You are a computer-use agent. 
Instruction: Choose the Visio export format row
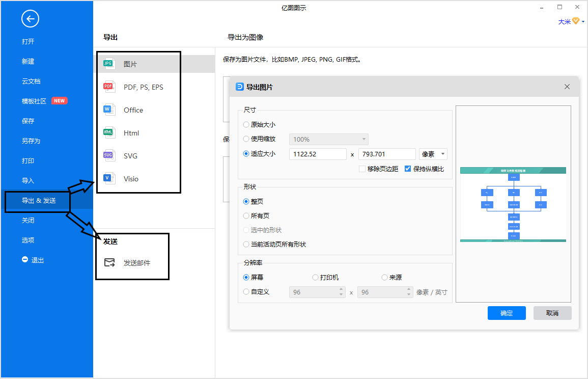tap(154, 179)
